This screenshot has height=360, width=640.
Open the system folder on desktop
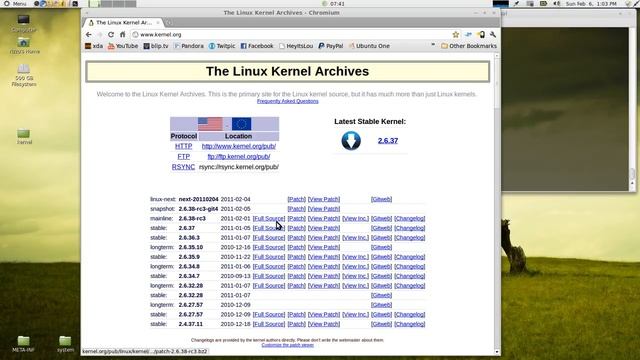click(65, 344)
